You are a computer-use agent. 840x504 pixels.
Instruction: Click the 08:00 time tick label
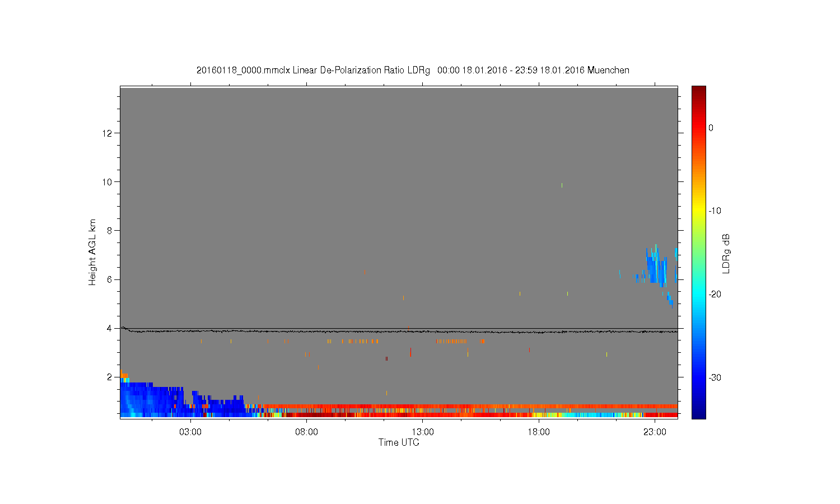pyautogui.click(x=306, y=432)
